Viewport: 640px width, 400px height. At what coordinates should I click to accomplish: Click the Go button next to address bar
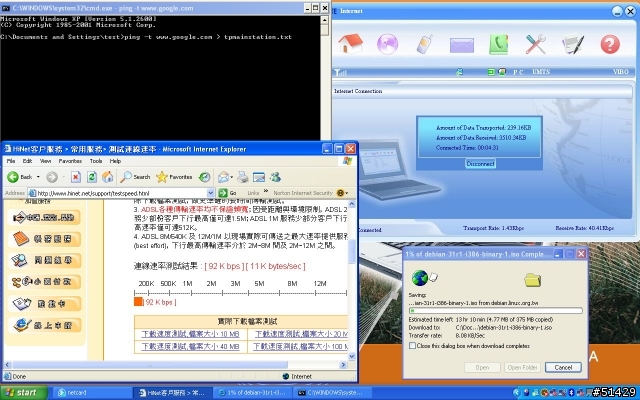(228, 193)
